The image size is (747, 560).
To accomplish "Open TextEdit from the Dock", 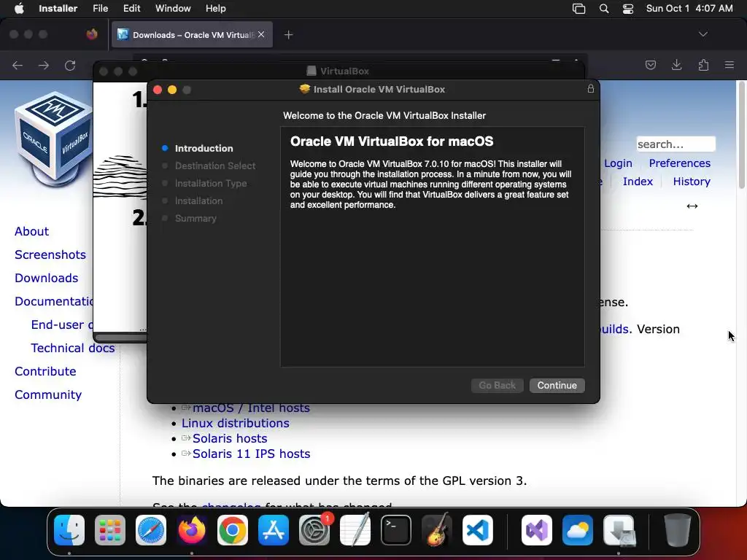I will [355, 530].
